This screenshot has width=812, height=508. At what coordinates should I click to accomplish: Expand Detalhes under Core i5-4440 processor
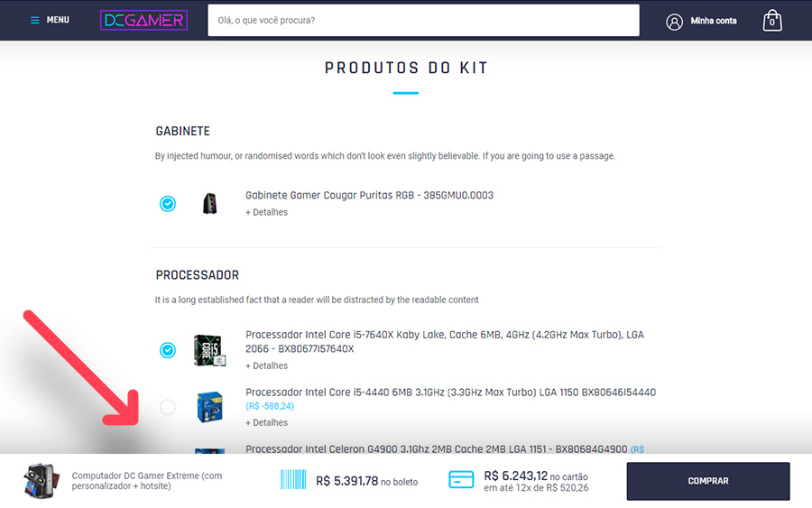(267, 422)
